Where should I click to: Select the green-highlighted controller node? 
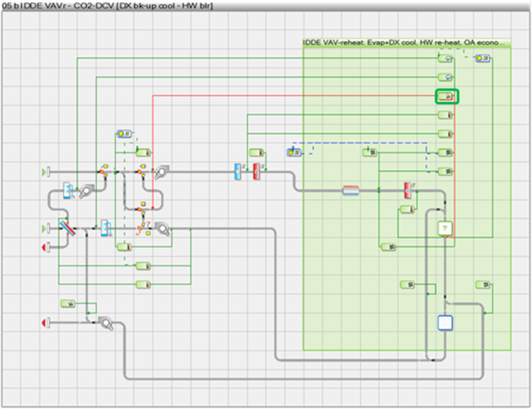[447, 97]
